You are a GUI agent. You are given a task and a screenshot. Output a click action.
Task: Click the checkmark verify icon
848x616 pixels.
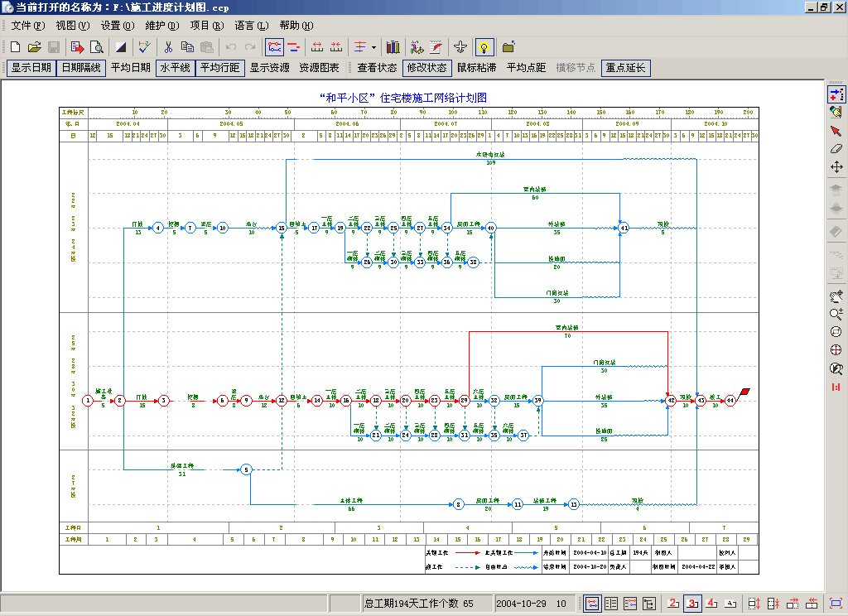pos(144,47)
